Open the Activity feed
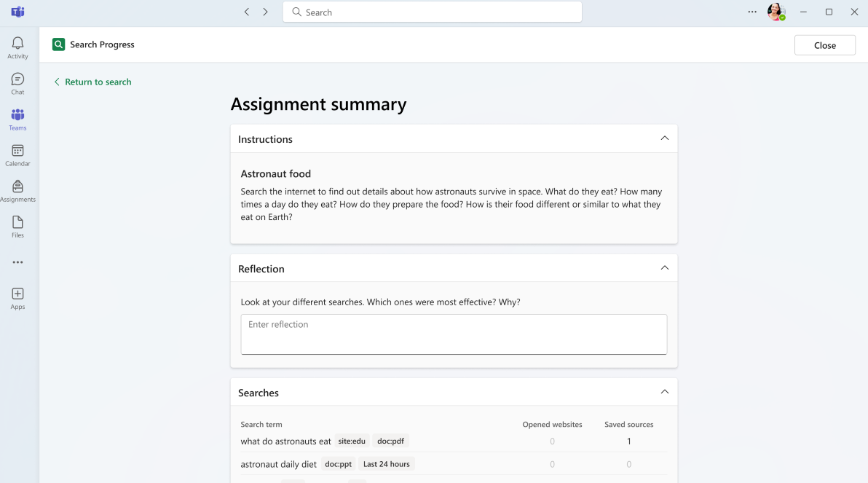Image resolution: width=868 pixels, height=483 pixels. click(x=17, y=47)
